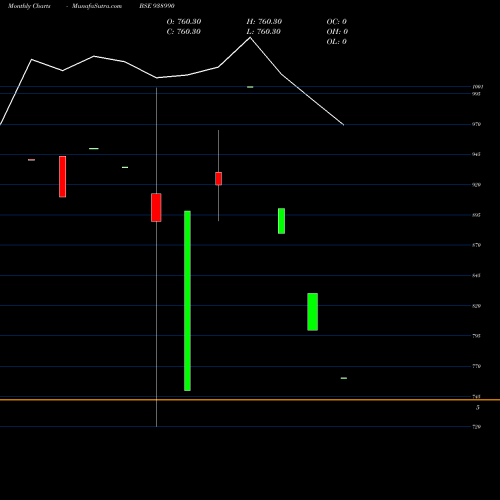Screen dimensions: 500x500
Task: Click the 895 price axis label
Action: click(476, 215)
